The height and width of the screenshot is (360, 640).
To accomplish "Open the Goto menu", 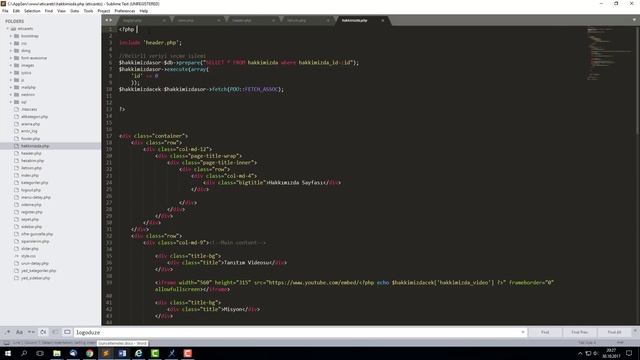I will (75, 11).
